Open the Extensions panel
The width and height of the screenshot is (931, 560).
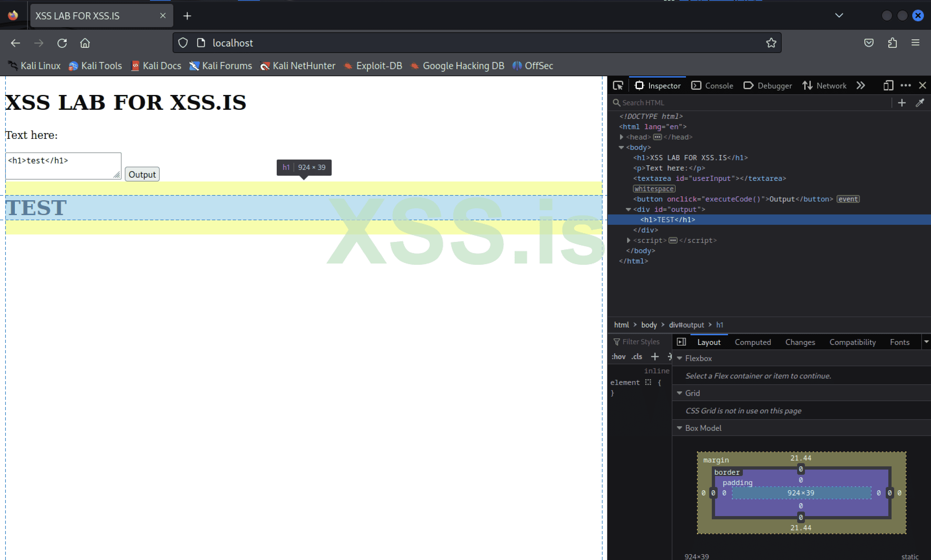(893, 43)
